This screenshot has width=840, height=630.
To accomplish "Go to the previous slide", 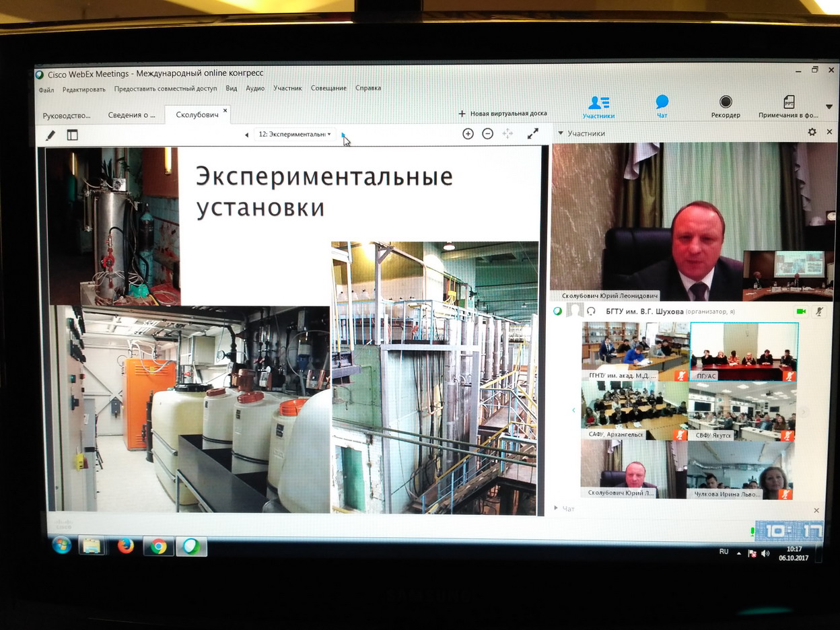I will (x=246, y=135).
